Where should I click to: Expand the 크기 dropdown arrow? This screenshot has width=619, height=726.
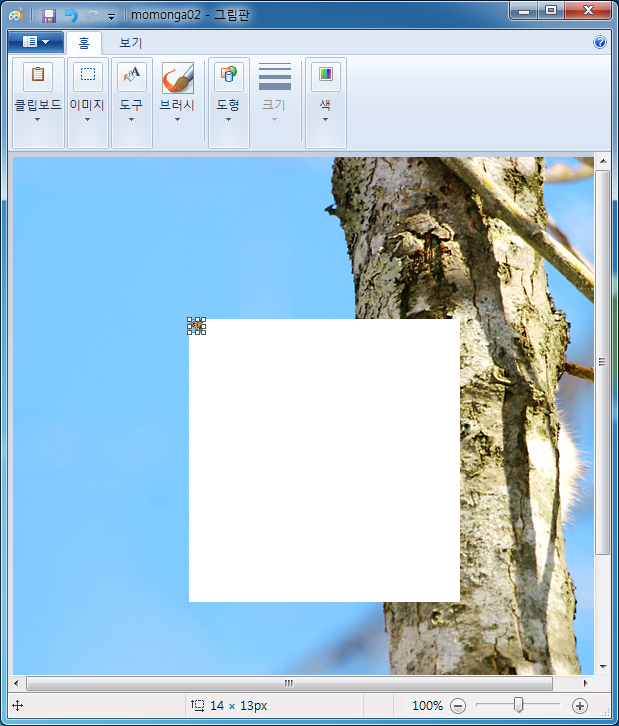coord(274,119)
